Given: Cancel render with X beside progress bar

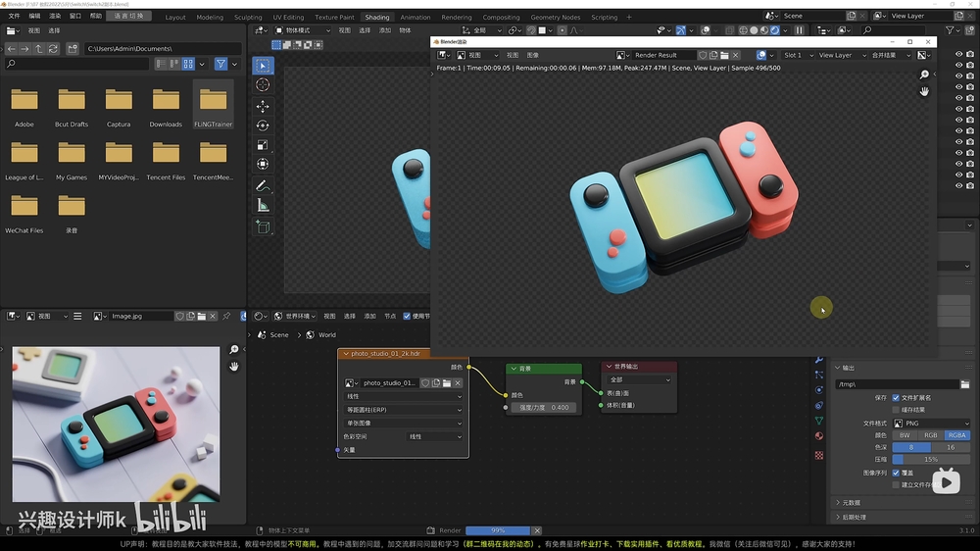Looking at the screenshot, I should click(537, 530).
